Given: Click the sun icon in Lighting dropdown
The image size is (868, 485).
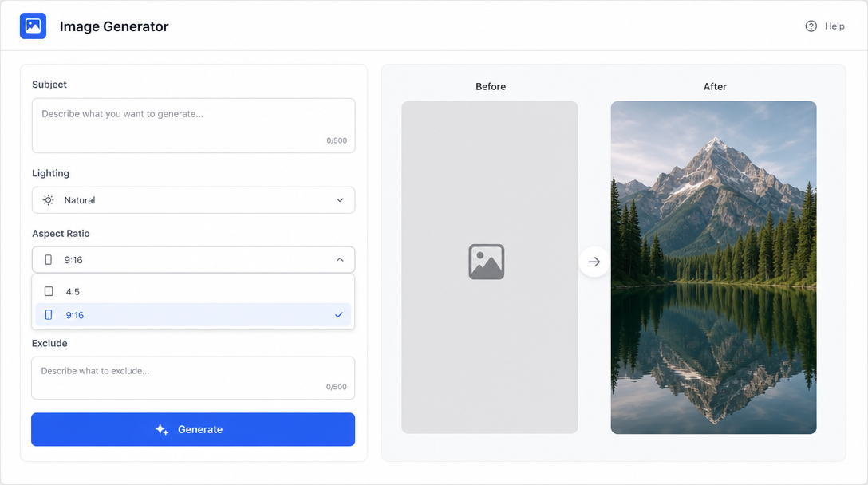Looking at the screenshot, I should point(49,200).
